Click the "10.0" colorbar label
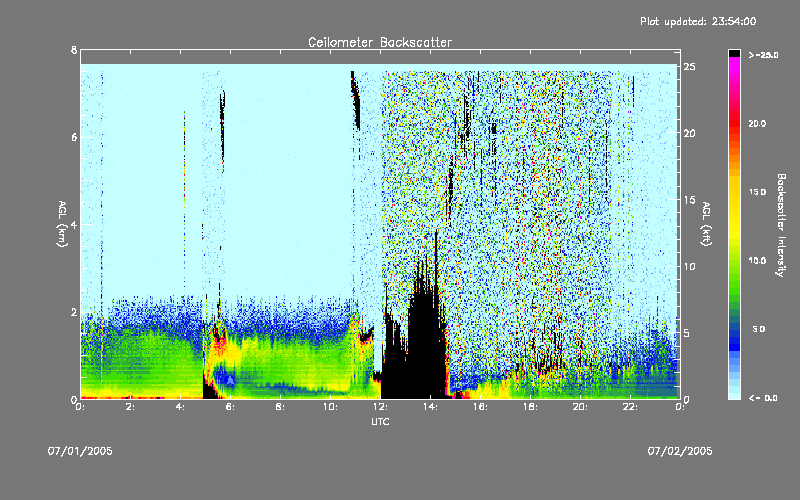 coord(757,261)
